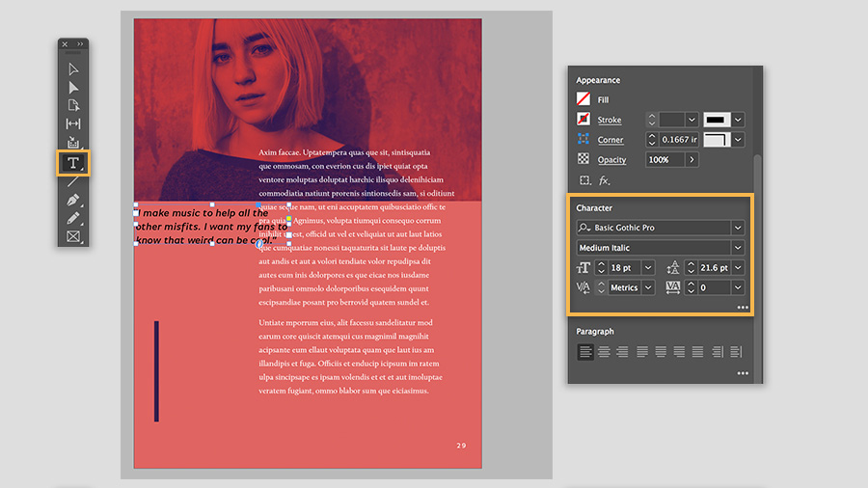This screenshot has height=488, width=868.
Task: Select the Rectangle Frame tool
Action: (x=73, y=237)
